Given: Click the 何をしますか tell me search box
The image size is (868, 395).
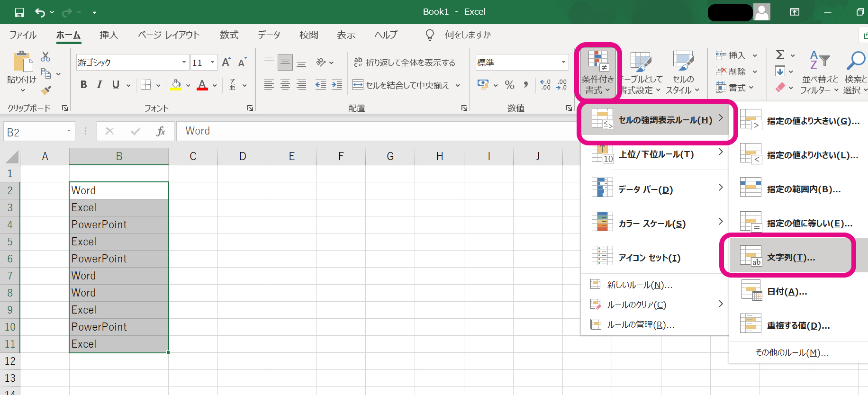Looking at the screenshot, I should pos(467,35).
